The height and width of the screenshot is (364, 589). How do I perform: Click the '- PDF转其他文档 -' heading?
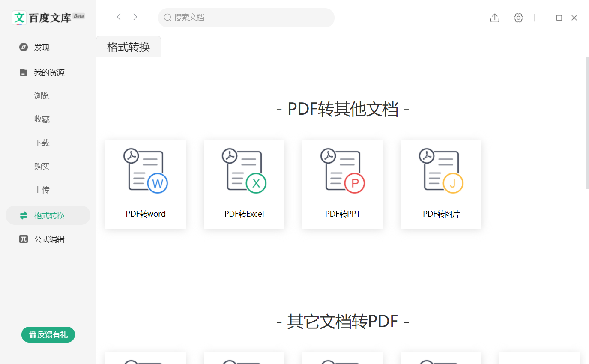343,109
